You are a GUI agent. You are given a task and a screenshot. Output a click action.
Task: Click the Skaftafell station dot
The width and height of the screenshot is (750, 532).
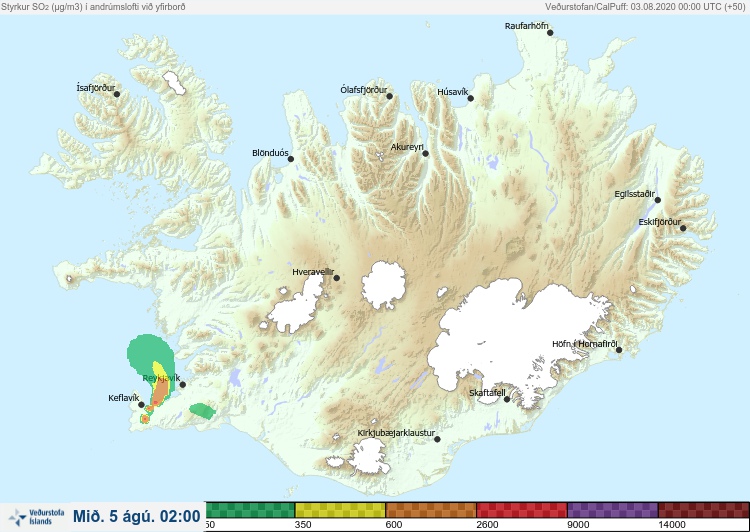[507, 399]
